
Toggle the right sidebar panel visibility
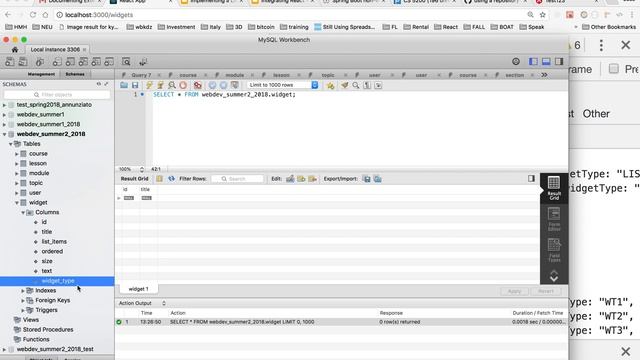(x=559, y=62)
